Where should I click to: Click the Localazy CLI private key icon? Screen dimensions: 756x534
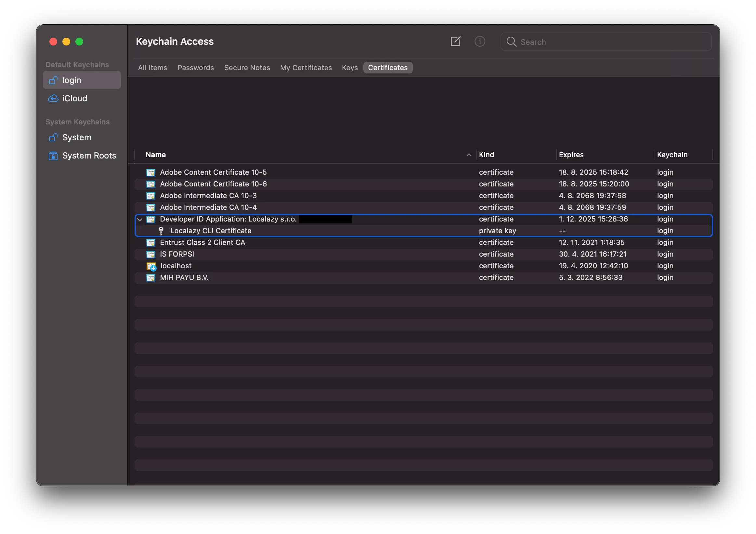161,231
